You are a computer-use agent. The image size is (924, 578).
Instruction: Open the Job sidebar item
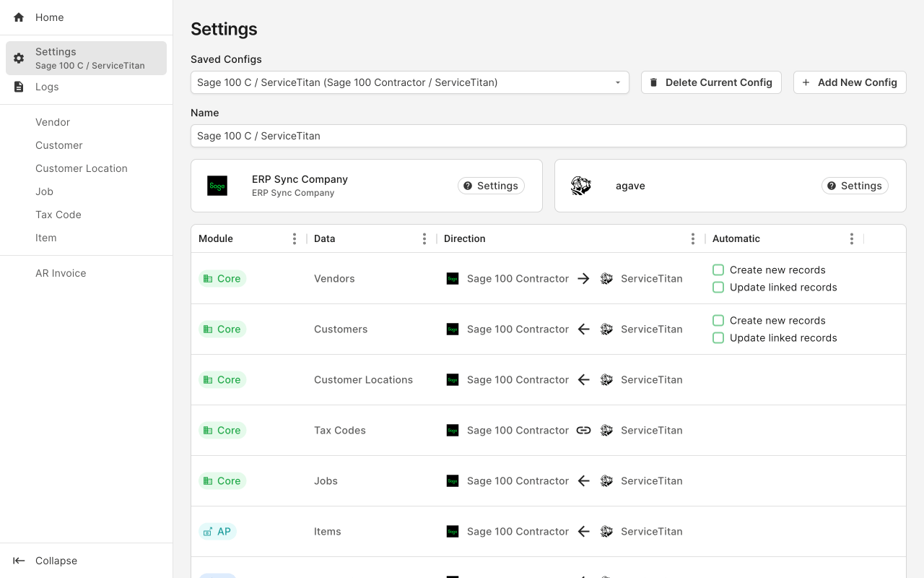86,191
